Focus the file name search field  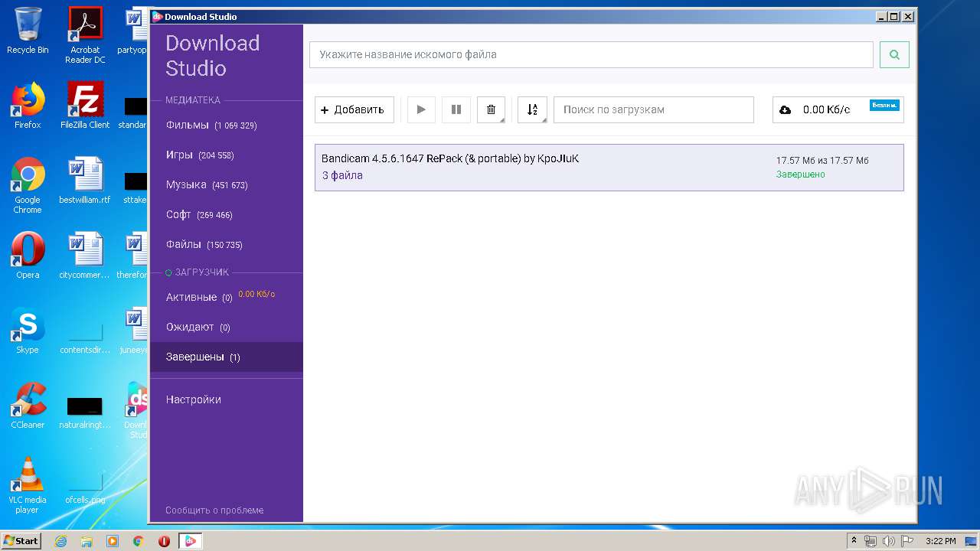(x=591, y=54)
